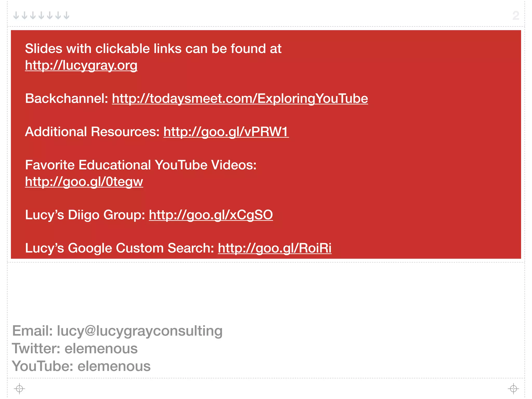Click the bottom-right registration crosshair mark
Image resolution: width=532 pixels, height=399 pixels.
click(513, 389)
